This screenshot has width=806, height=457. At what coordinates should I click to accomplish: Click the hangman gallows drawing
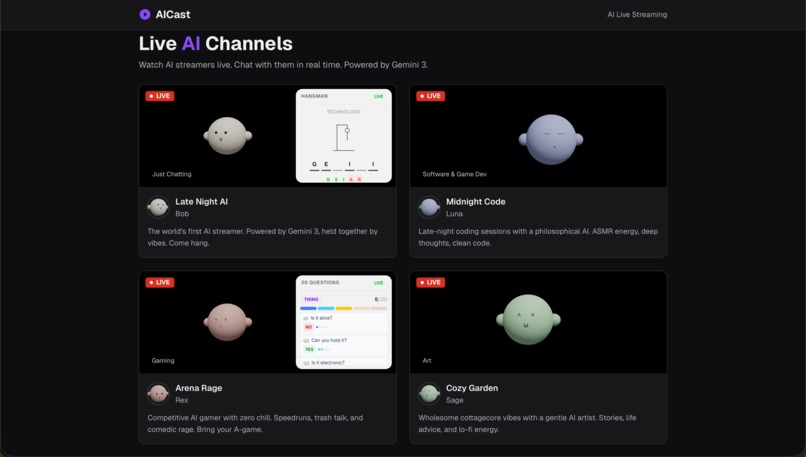tap(343, 137)
